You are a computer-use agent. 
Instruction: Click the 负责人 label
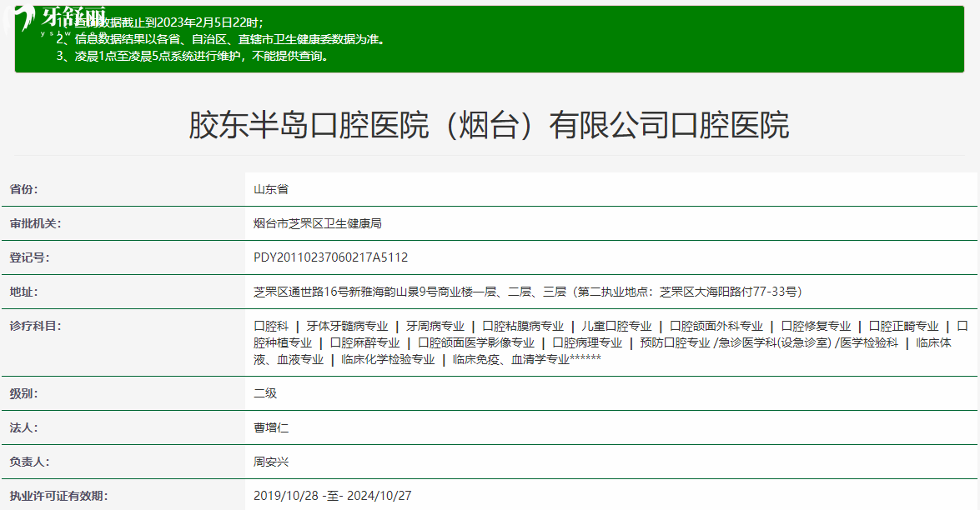point(29,462)
